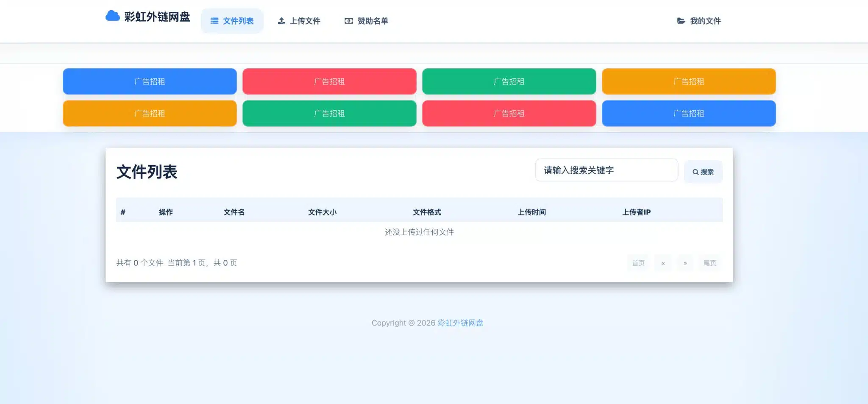Open the 赞助名单 nav item
This screenshot has width=868, height=404.
[367, 21]
